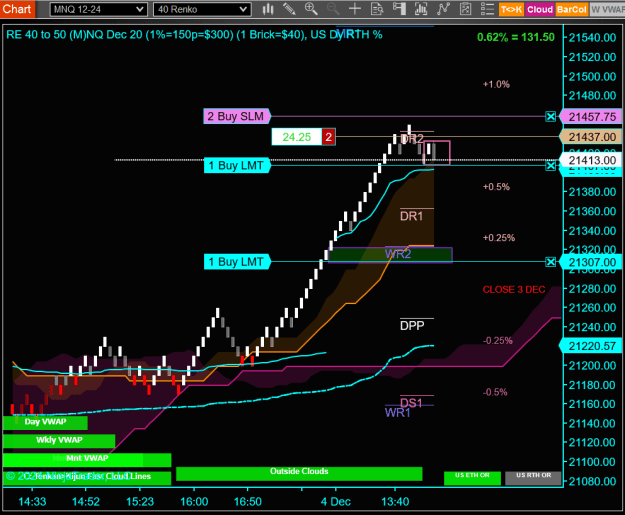Click the 4 Dec time axis label

[x=336, y=501]
